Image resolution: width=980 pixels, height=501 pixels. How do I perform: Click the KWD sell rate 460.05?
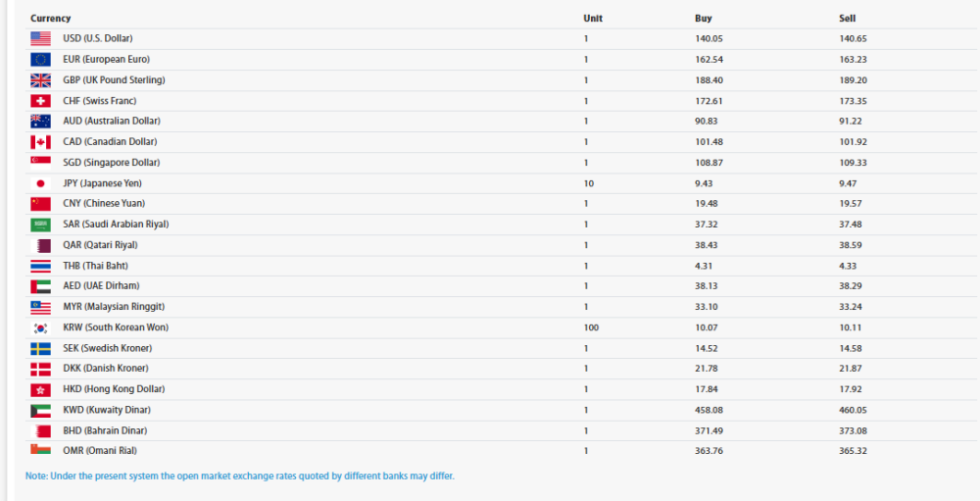pyautogui.click(x=853, y=410)
